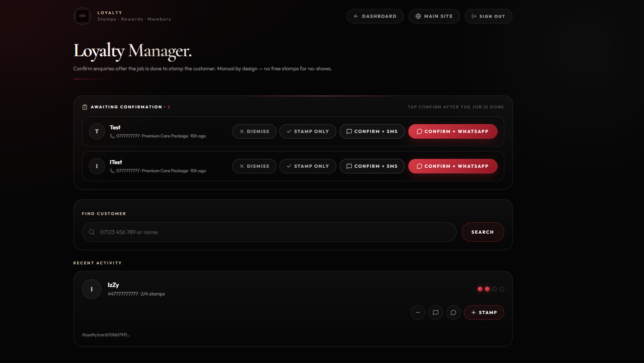Choose Stamp Only for ITest

click(x=308, y=166)
